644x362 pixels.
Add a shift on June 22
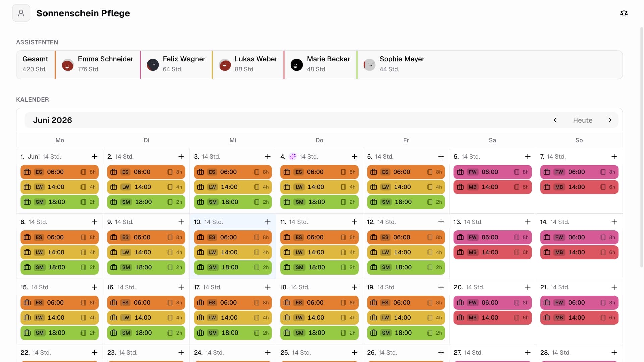click(x=95, y=353)
